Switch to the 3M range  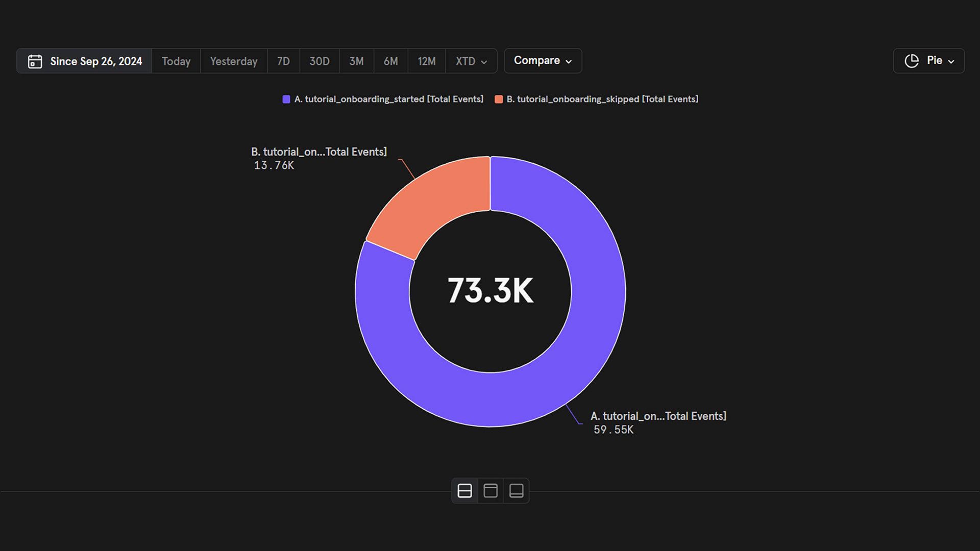(x=356, y=61)
